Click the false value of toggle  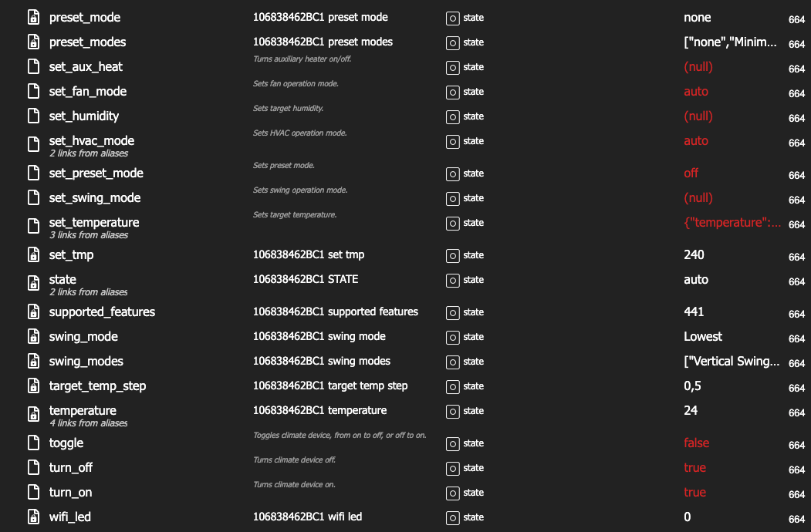696,443
